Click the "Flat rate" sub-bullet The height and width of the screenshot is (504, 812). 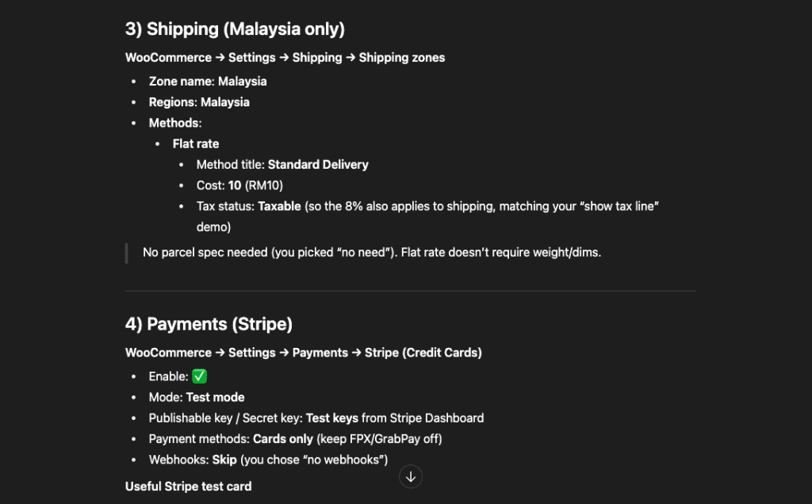pyautogui.click(x=196, y=143)
